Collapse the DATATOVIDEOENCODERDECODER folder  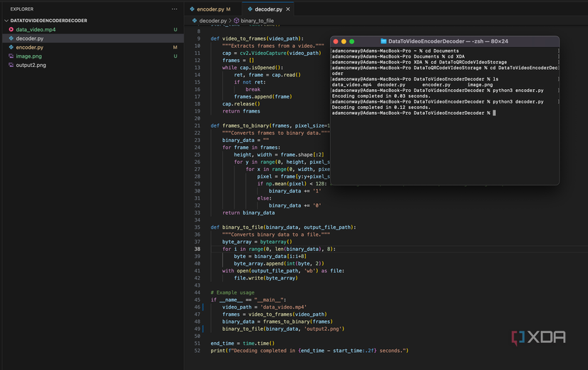(6, 21)
